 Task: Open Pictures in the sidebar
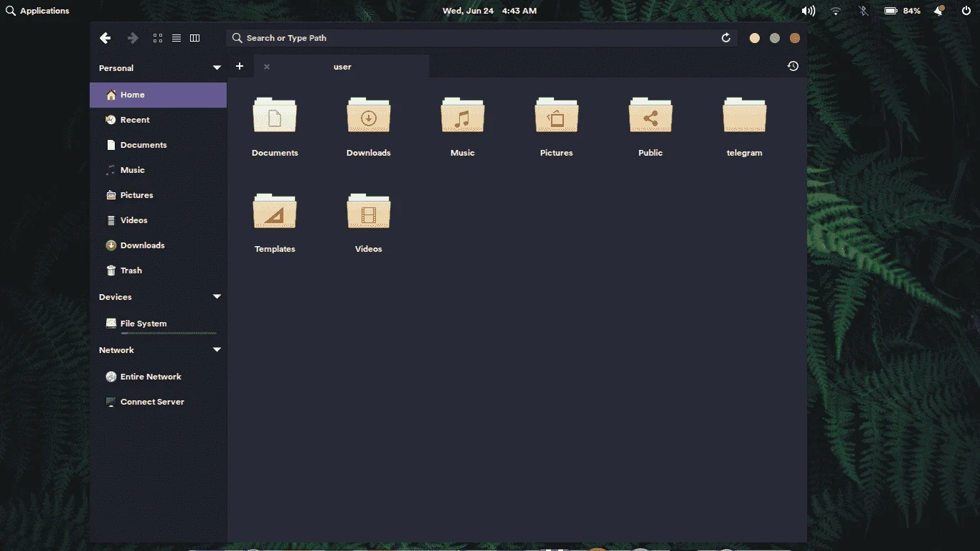158,195
